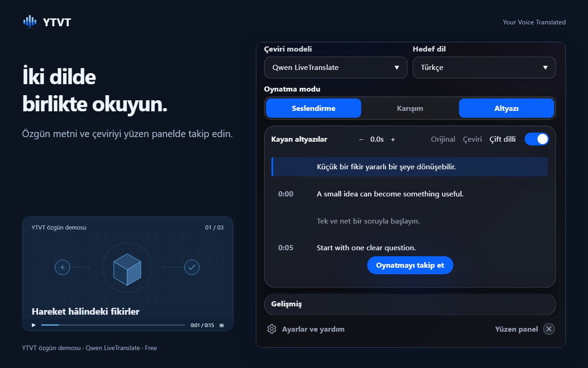This screenshot has height=368, width=588.
Task: Click the "Hareket hâlindeki fikirler" video title
Action: point(85,311)
